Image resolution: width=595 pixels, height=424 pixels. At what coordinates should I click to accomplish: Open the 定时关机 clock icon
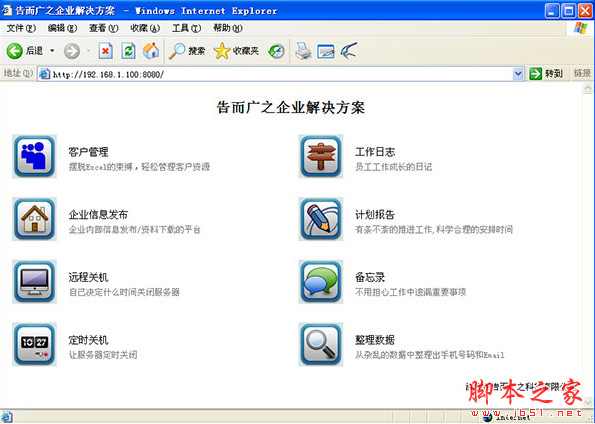tap(35, 344)
